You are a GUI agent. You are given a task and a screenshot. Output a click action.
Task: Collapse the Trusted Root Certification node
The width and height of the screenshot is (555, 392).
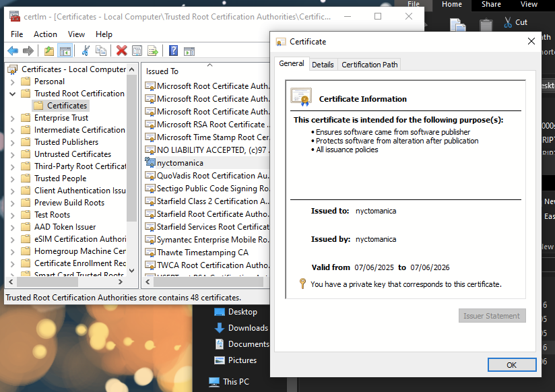pyautogui.click(x=13, y=94)
